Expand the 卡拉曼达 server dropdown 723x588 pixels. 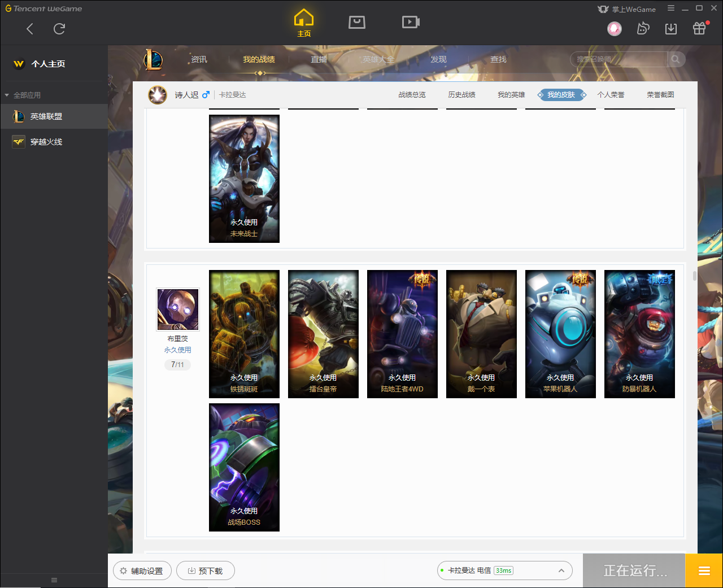tap(561, 570)
